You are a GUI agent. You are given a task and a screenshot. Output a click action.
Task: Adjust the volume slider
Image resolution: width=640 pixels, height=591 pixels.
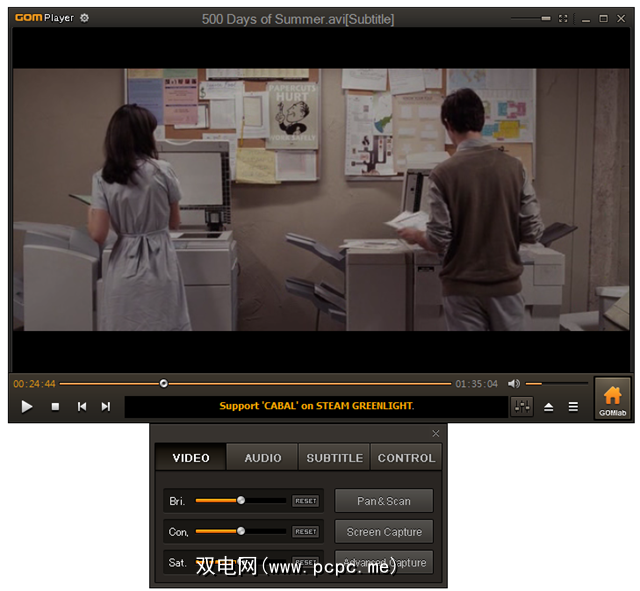pos(557,384)
